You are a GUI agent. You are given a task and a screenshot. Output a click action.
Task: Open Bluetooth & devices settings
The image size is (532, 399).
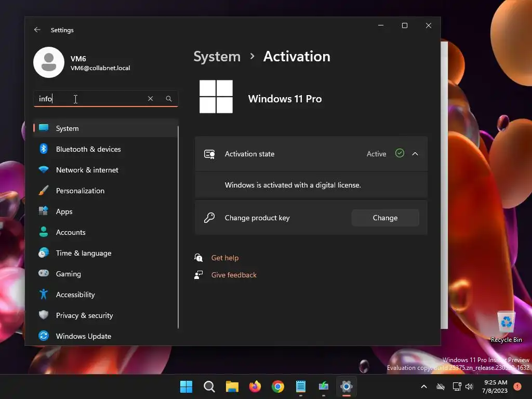[x=105, y=149]
